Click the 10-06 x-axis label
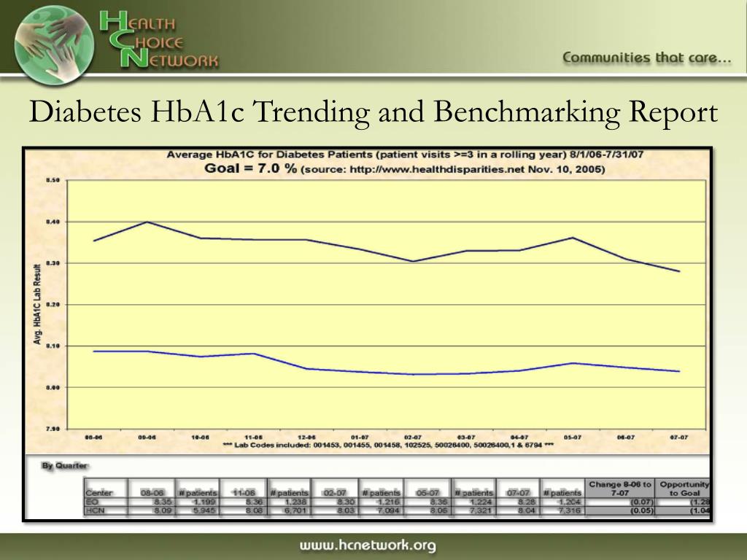 tap(200, 437)
